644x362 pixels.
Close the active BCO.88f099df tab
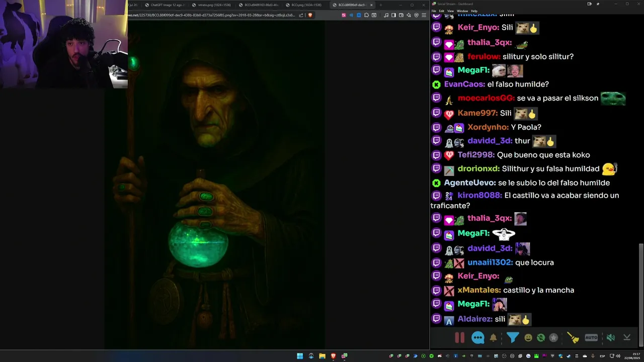click(371, 5)
